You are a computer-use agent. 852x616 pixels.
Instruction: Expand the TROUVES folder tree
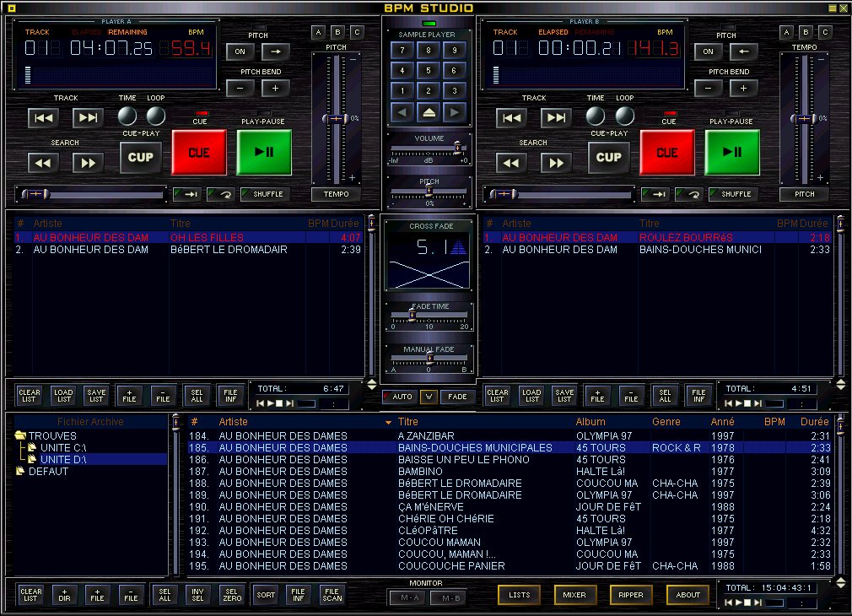pyautogui.click(x=21, y=436)
